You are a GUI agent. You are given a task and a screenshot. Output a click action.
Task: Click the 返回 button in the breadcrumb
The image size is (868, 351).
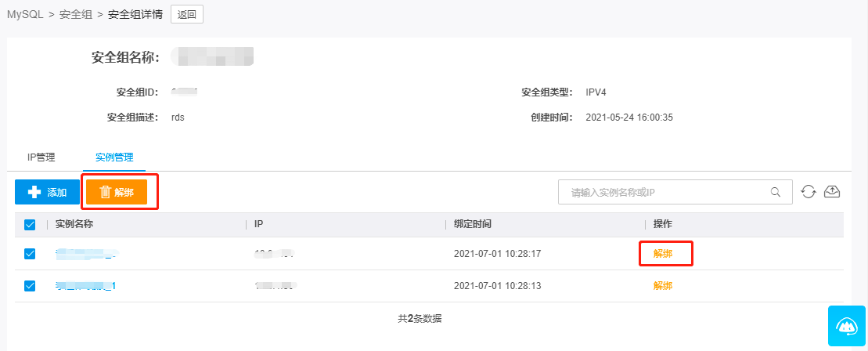tap(187, 14)
